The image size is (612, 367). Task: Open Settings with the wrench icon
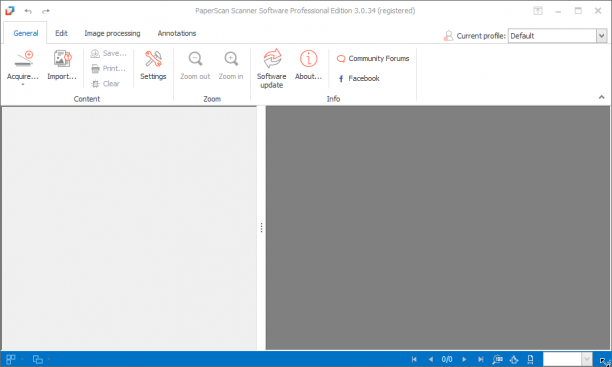(x=153, y=59)
